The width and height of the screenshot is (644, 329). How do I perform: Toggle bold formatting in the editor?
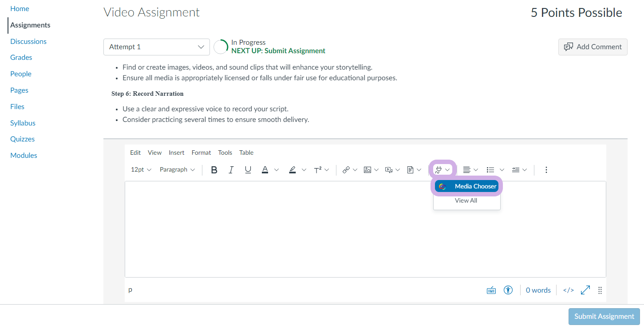[214, 170]
